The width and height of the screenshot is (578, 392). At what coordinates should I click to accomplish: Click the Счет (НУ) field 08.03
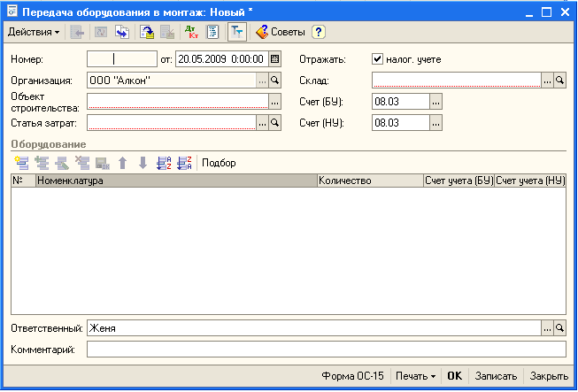[401, 123]
